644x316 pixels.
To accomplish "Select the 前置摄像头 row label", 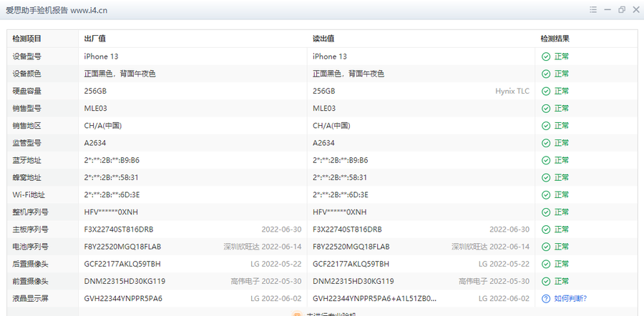I will click(30, 281).
